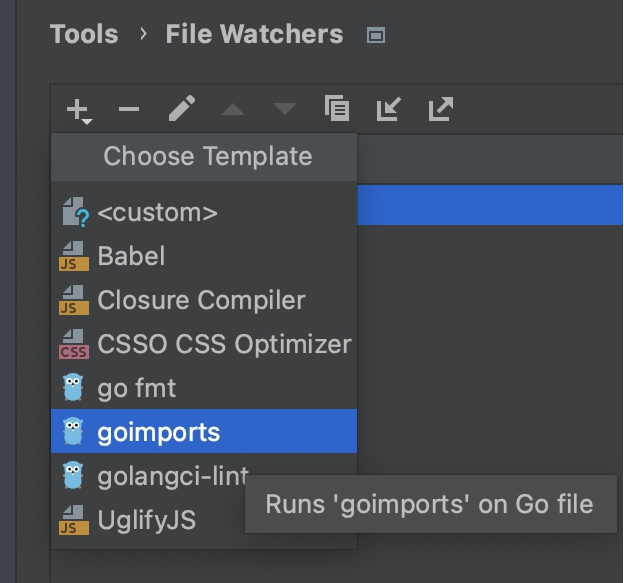Click the Edit pencil icon
The image size is (624, 583).
pyautogui.click(x=181, y=109)
